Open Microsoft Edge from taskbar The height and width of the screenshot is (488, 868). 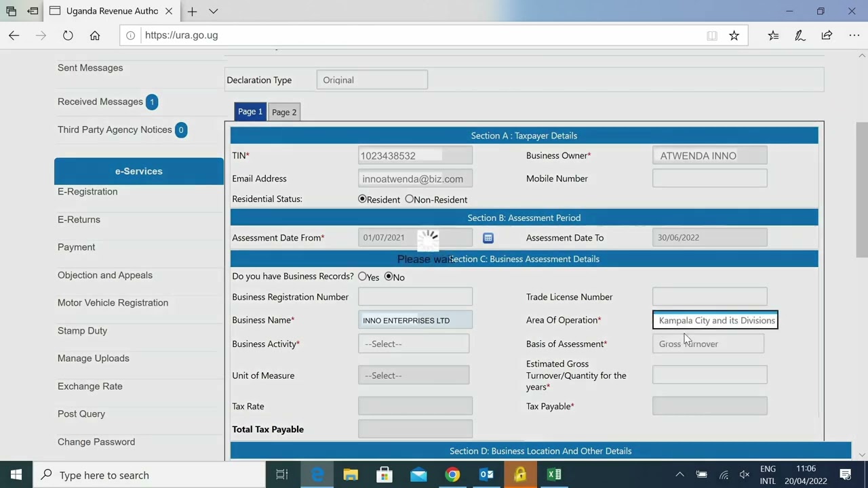[317, 475]
